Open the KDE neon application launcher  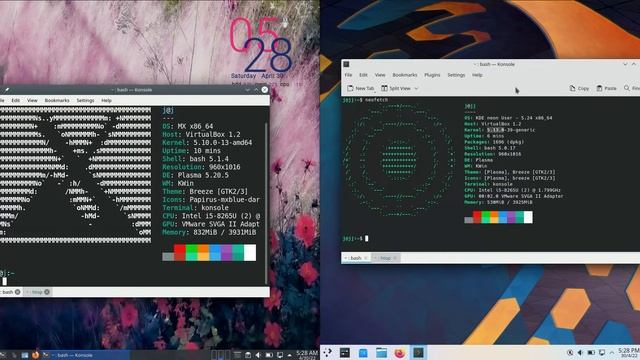(x=327, y=352)
